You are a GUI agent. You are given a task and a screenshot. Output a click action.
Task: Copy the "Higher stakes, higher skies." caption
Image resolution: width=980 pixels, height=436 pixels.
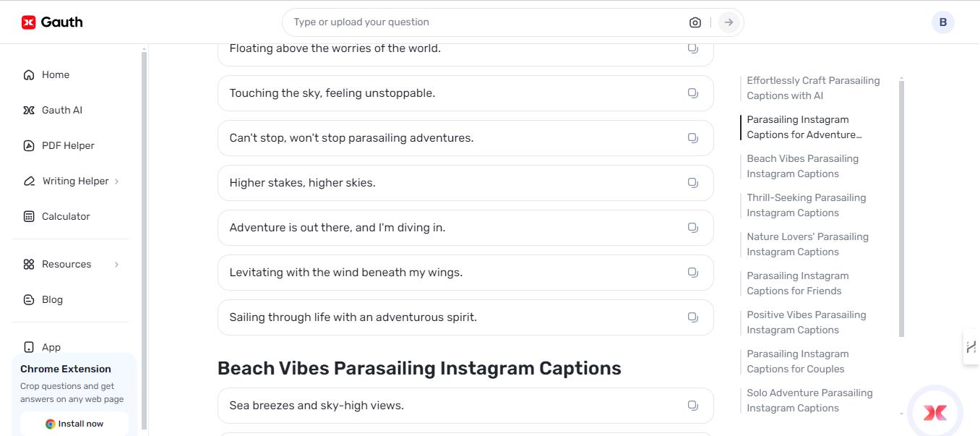pyautogui.click(x=692, y=182)
